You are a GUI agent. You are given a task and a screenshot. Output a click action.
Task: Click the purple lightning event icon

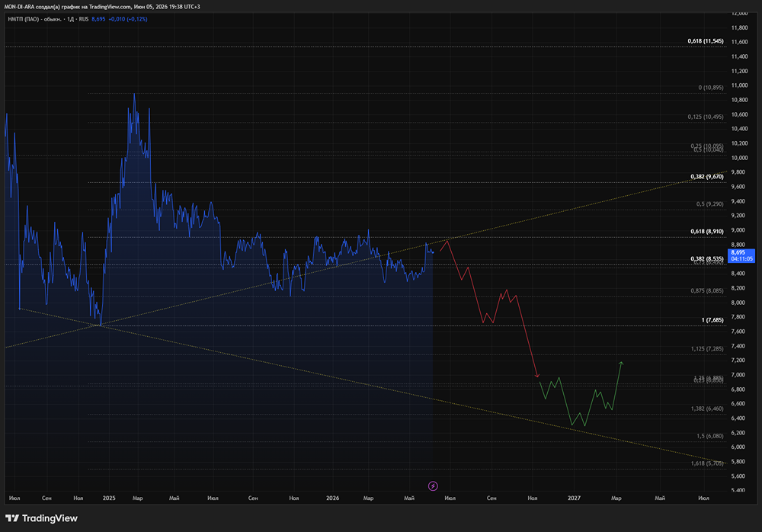[433, 486]
